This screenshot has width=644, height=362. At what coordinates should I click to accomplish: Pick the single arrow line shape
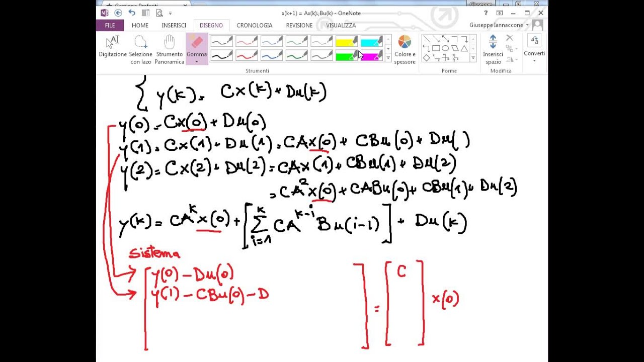coord(436,39)
